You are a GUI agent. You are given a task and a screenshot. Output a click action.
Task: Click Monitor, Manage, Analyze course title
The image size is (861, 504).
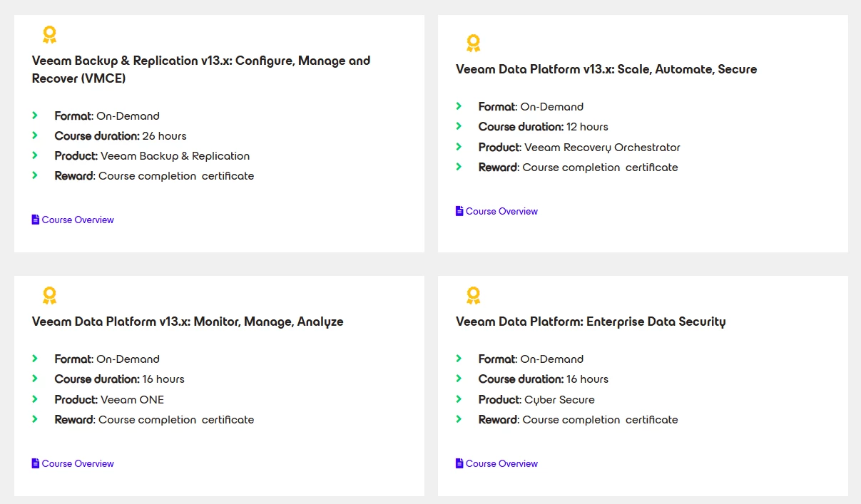(188, 322)
